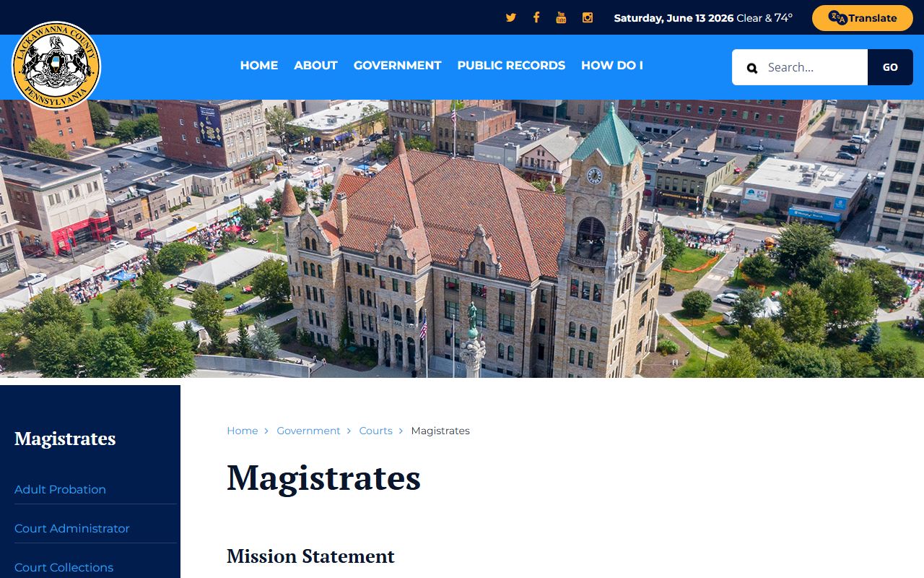Click the Clear & 74° weather text
Viewport: 924px width, 578px height.
pos(764,18)
